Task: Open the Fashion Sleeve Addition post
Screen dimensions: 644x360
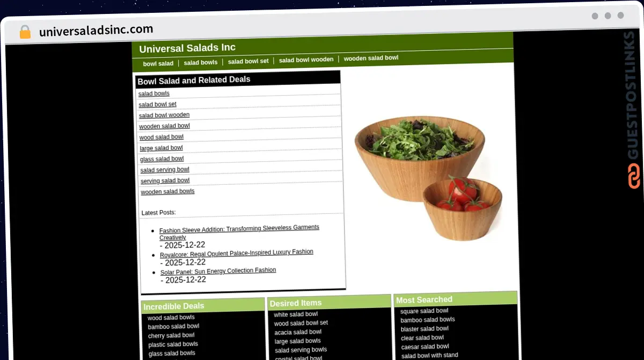Action: pos(239,232)
